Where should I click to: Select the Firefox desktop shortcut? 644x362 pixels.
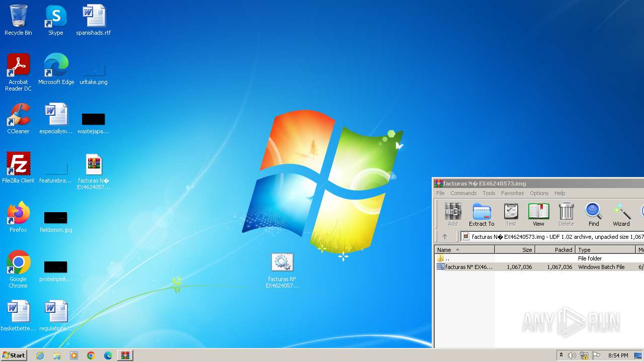18,217
